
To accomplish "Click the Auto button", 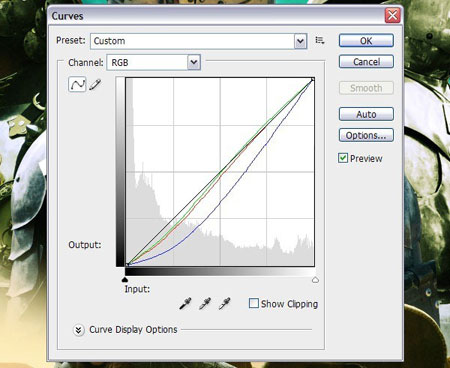I will tap(366, 114).
